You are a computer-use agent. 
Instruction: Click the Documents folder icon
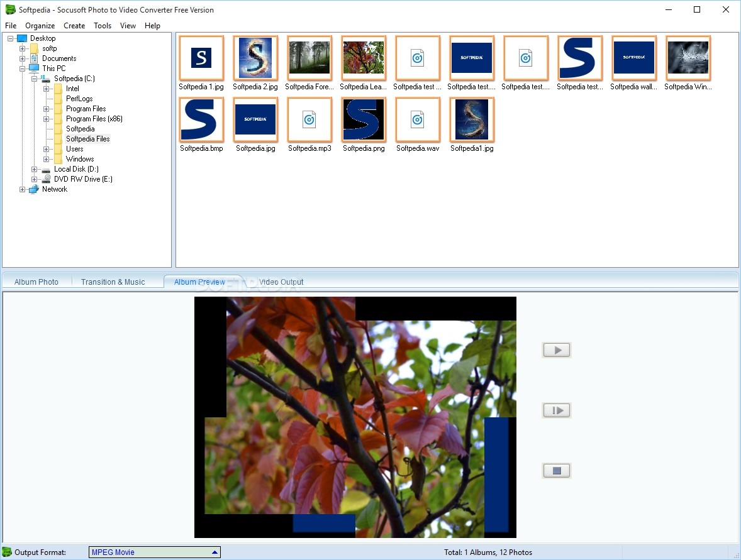pos(34,58)
